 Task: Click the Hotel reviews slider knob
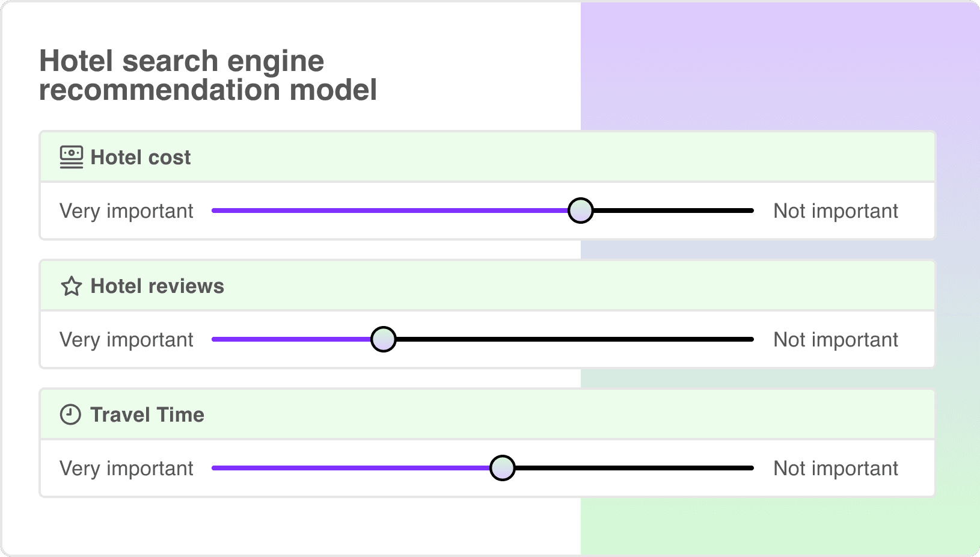384,339
